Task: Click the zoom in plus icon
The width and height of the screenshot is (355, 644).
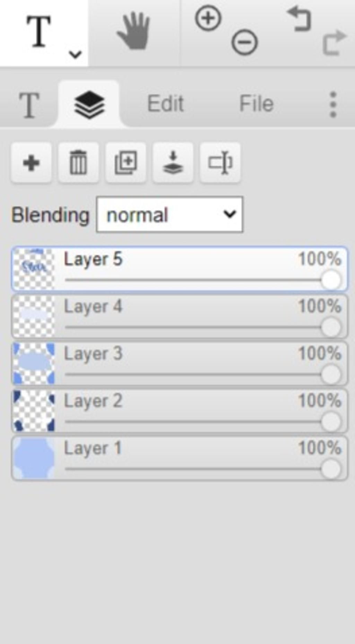Action: coord(208,18)
